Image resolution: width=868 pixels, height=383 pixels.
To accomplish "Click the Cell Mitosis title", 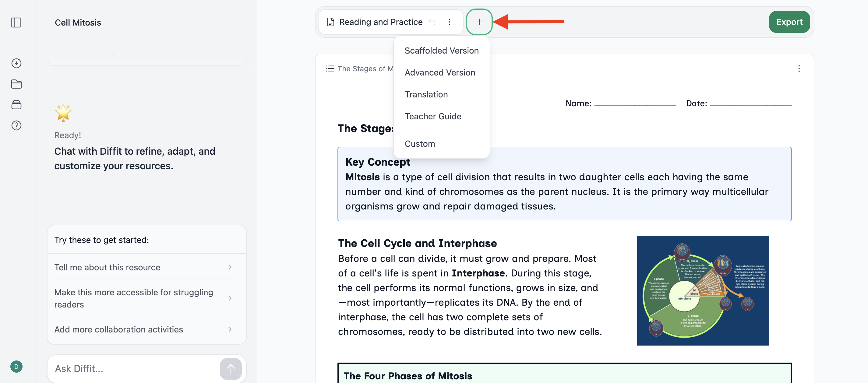I will point(78,23).
